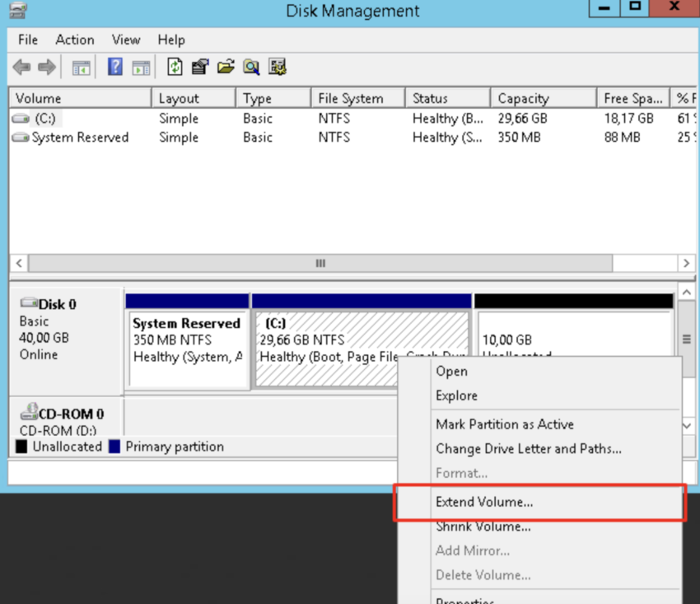The image size is (700, 604).
Task: Select Shrink Volume in context menu
Action: [483, 527]
